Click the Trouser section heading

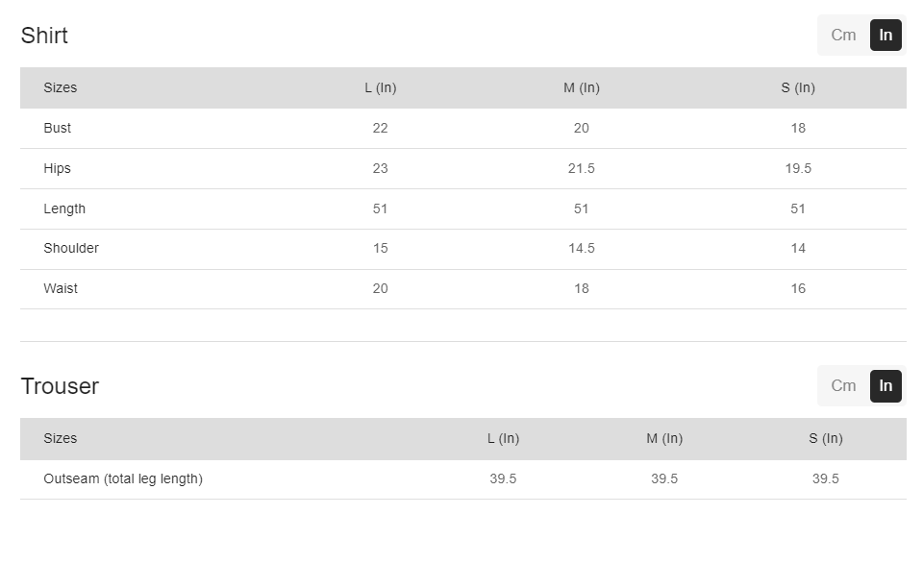coord(60,386)
